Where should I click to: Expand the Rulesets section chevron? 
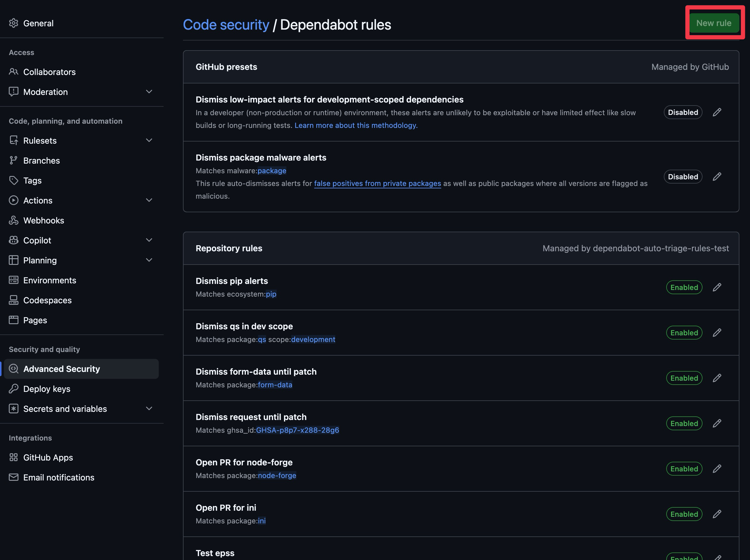[149, 140]
